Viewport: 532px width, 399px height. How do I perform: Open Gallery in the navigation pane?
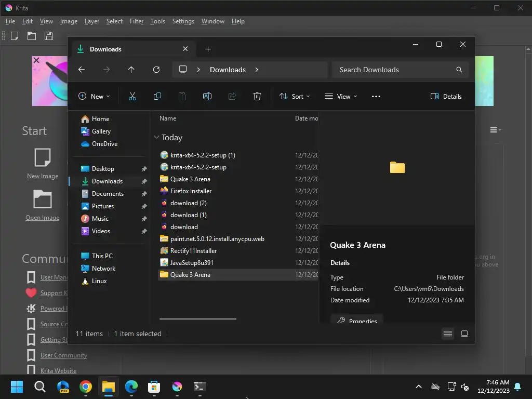101,131
